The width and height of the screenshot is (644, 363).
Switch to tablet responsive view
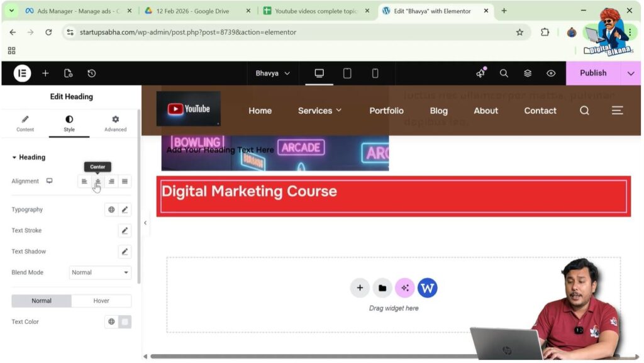pyautogui.click(x=347, y=73)
